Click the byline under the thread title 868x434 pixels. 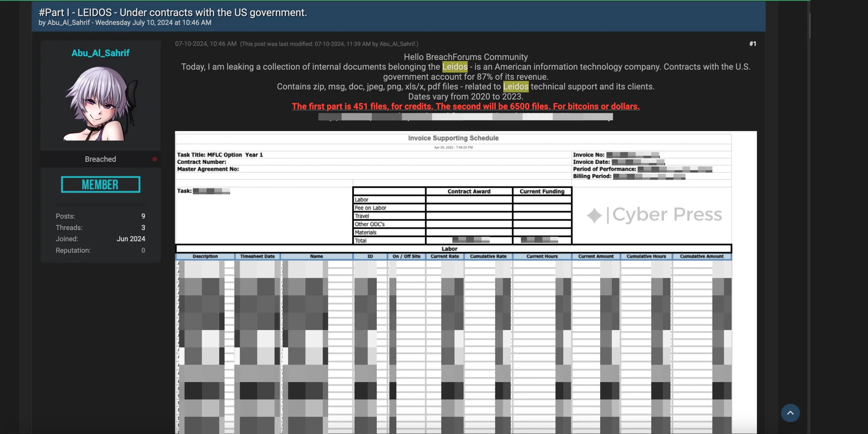pos(125,23)
